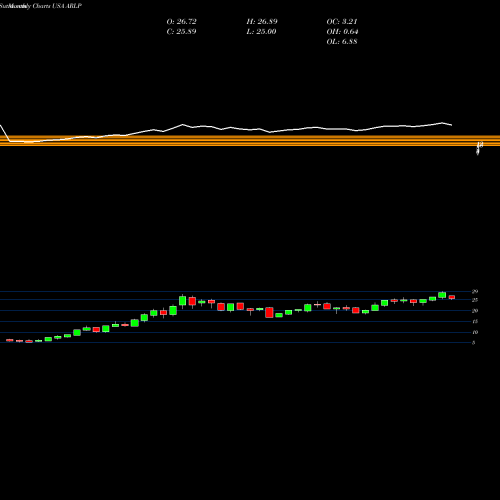Select the close price 'C: 25.89'

tap(181, 32)
